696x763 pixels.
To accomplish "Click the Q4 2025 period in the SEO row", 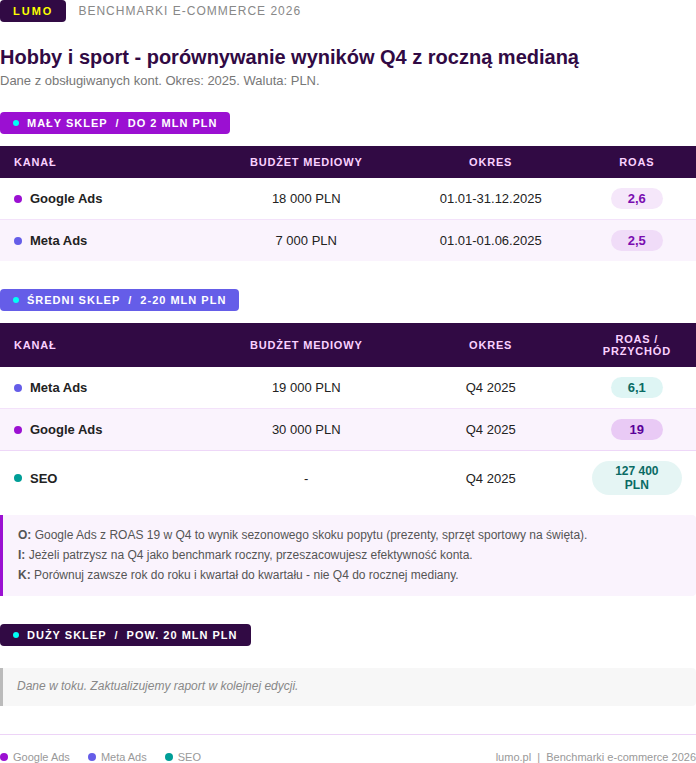I will [491, 478].
